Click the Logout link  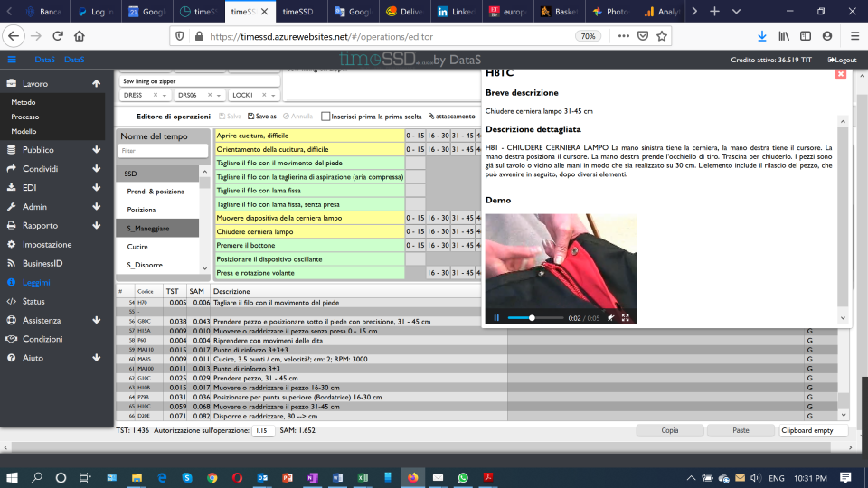click(842, 60)
